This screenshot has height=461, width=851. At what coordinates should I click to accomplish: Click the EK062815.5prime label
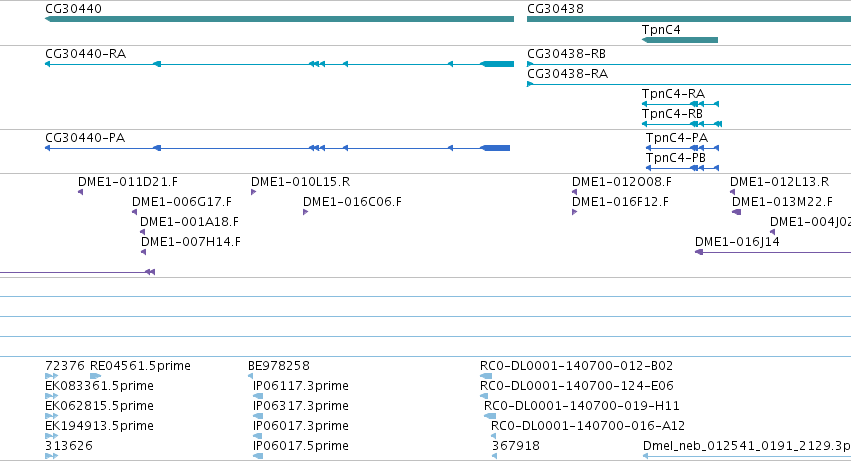[99, 406]
